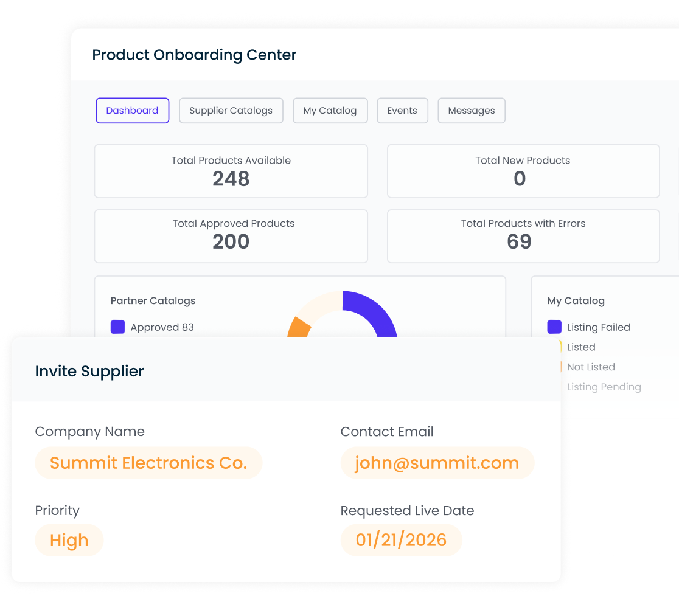Edit the Company Name field

click(x=148, y=463)
